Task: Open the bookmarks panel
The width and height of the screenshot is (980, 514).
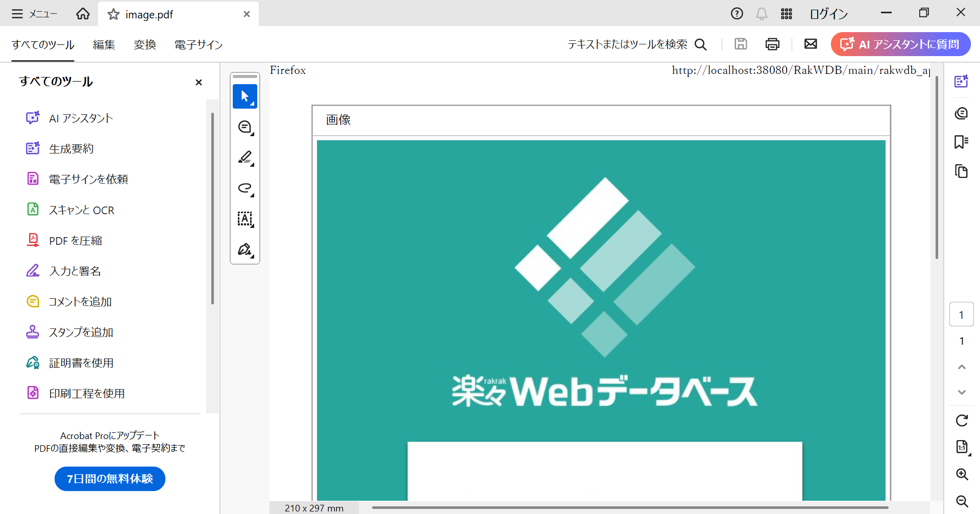Action: tap(962, 142)
